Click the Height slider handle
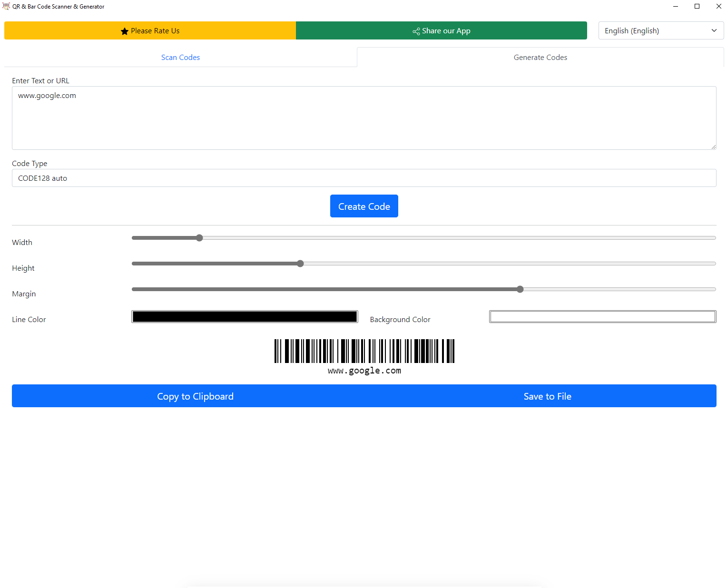727x588 pixels. coord(300,264)
